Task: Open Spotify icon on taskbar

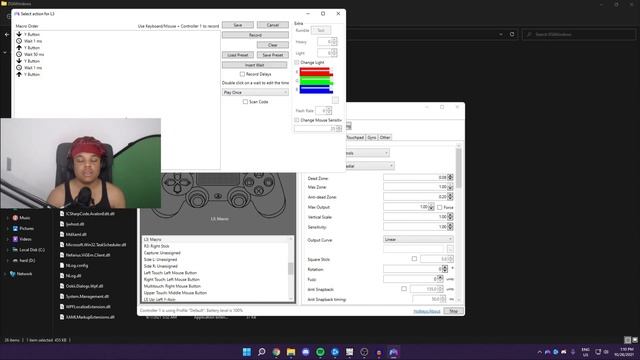Action: pyautogui.click(x=320, y=352)
